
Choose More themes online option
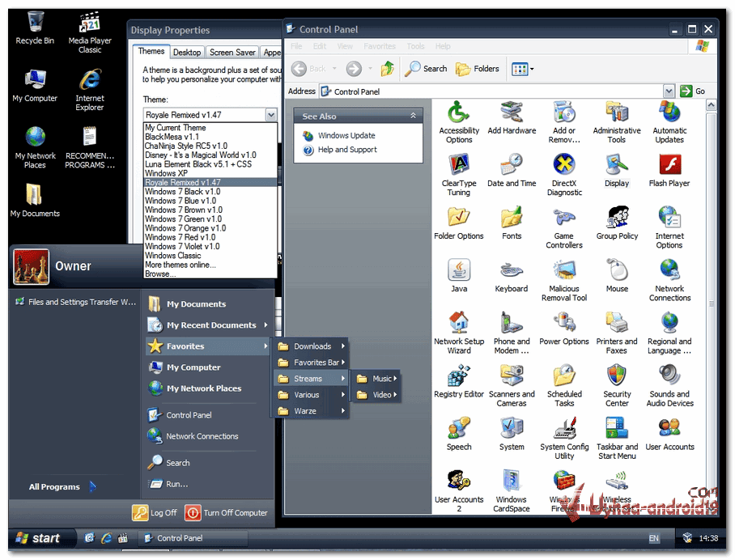coord(210,265)
